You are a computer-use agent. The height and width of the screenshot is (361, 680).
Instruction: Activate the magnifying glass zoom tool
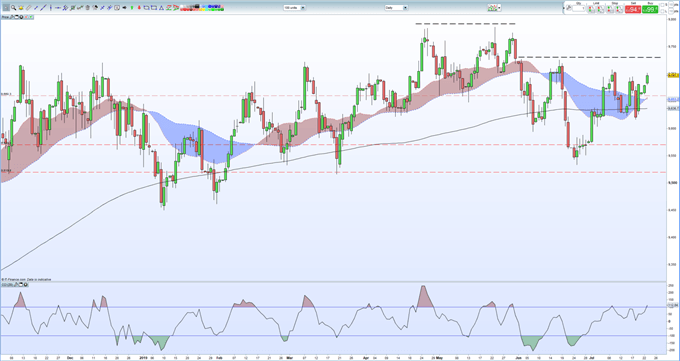click(x=13, y=7)
